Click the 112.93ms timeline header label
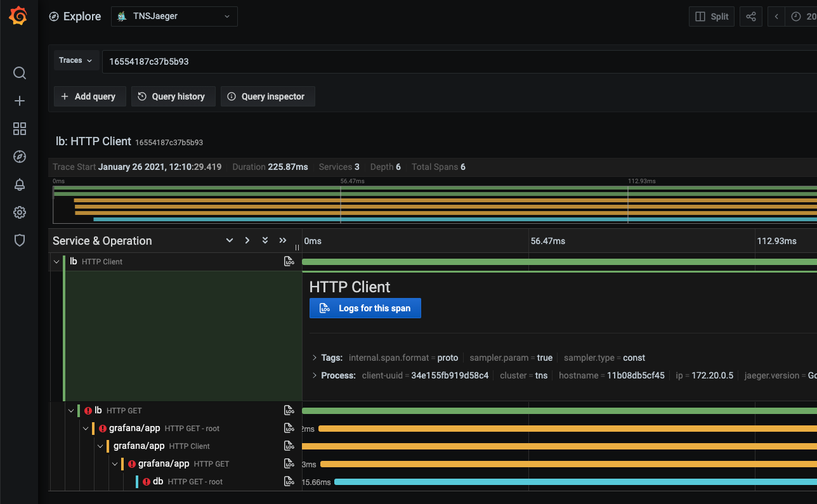This screenshot has height=504, width=817. pyautogui.click(x=778, y=241)
